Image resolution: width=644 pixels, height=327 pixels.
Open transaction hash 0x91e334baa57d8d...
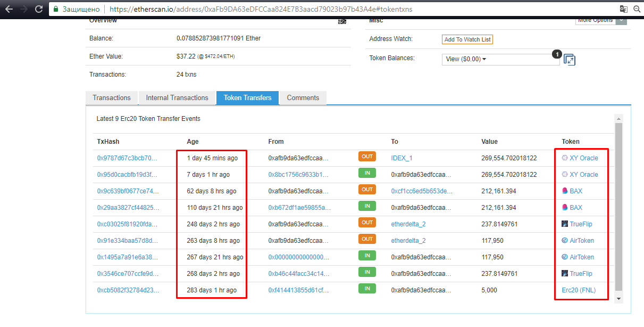coord(127,241)
